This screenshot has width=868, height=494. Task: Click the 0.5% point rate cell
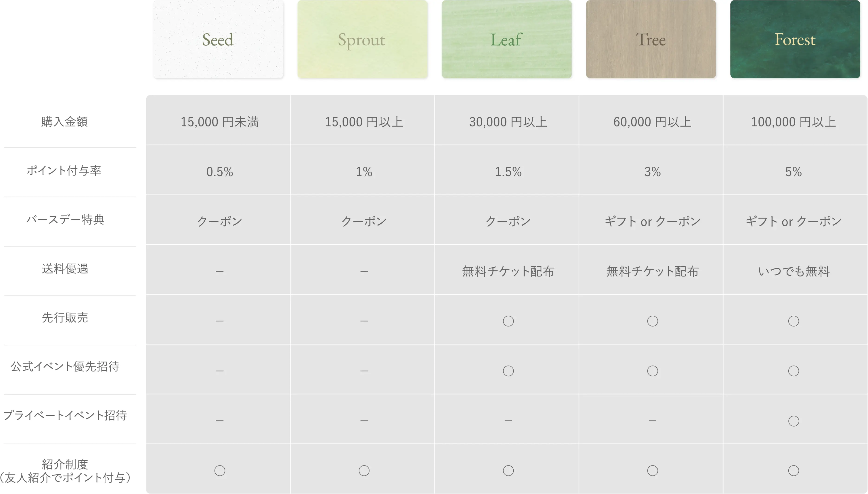220,172
